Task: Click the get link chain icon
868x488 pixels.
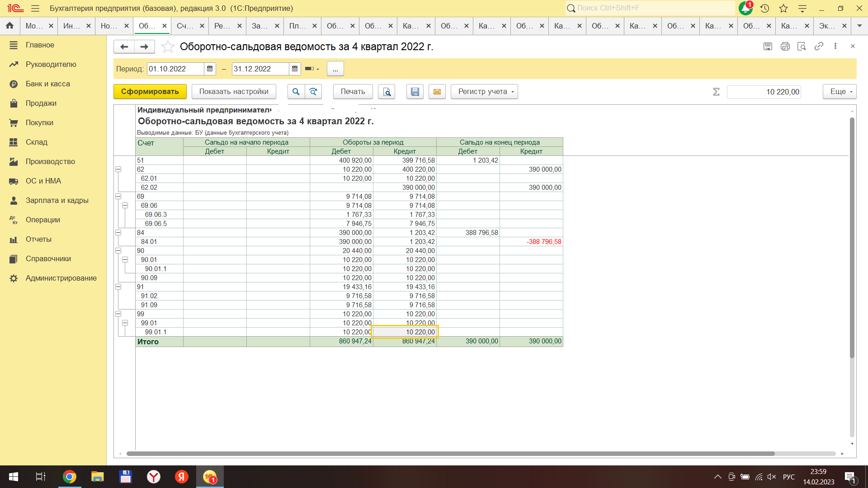Action: (x=819, y=47)
